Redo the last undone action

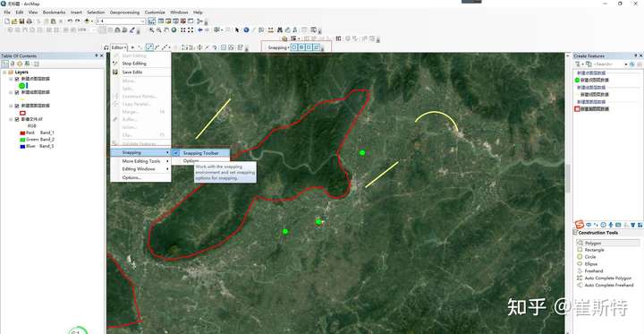tap(77, 21)
